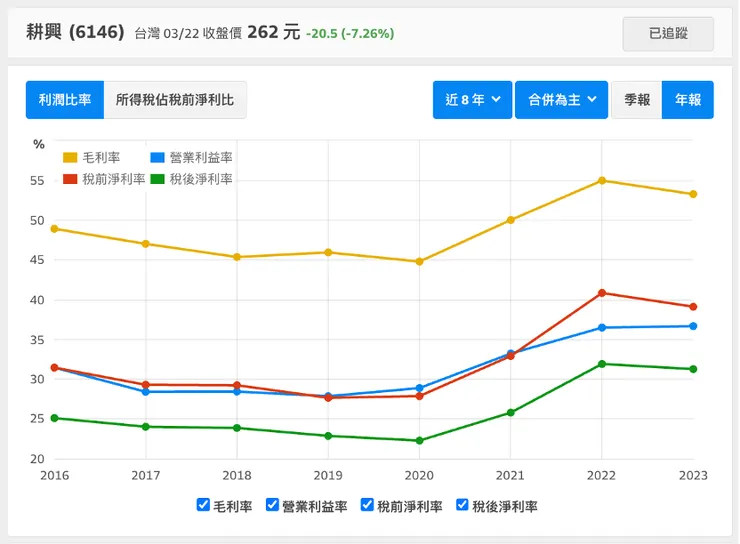This screenshot has height=544, width=740.
Task: Expand the 近 8 年 period dropdown
Action: [472, 100]
